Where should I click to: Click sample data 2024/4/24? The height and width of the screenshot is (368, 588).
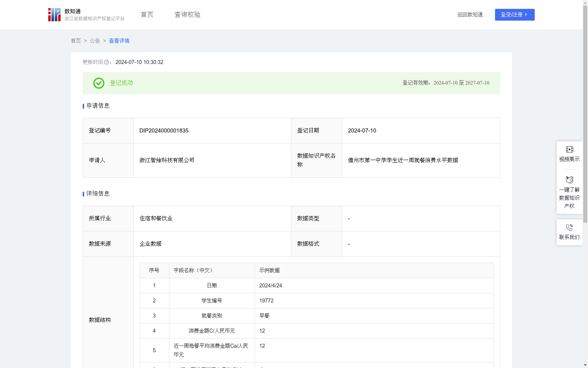coord(270,286)
